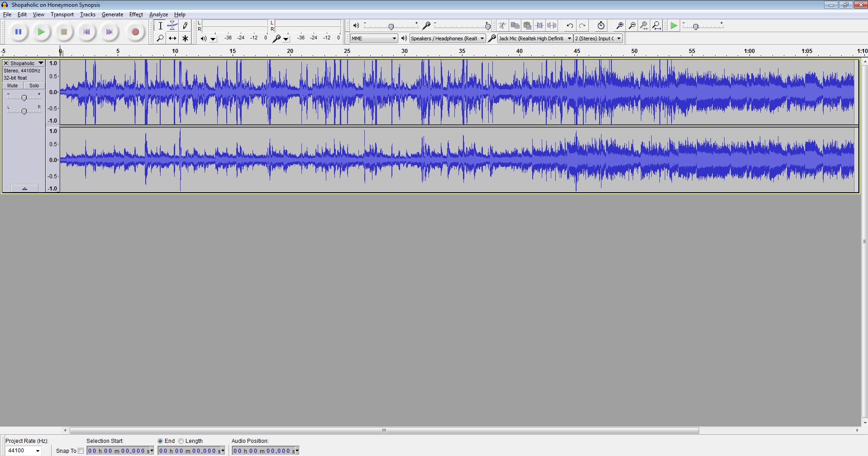
Task: Start playback with the Play button
Action: [x=41, y=32]
